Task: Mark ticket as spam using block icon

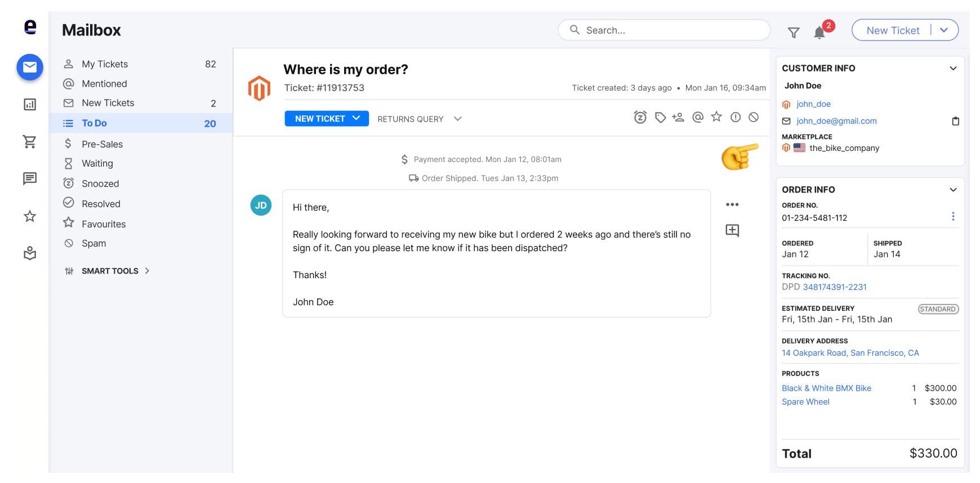Action: click(x=754, y=117)
